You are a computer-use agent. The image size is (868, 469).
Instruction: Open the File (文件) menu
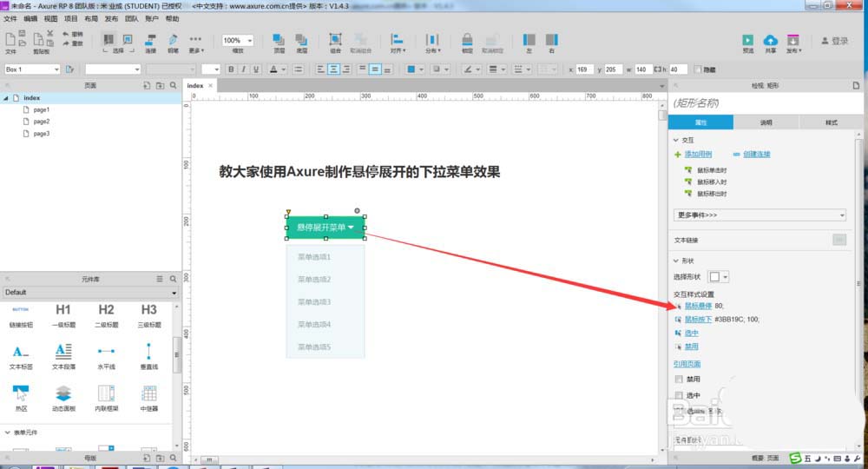(10, 19)
